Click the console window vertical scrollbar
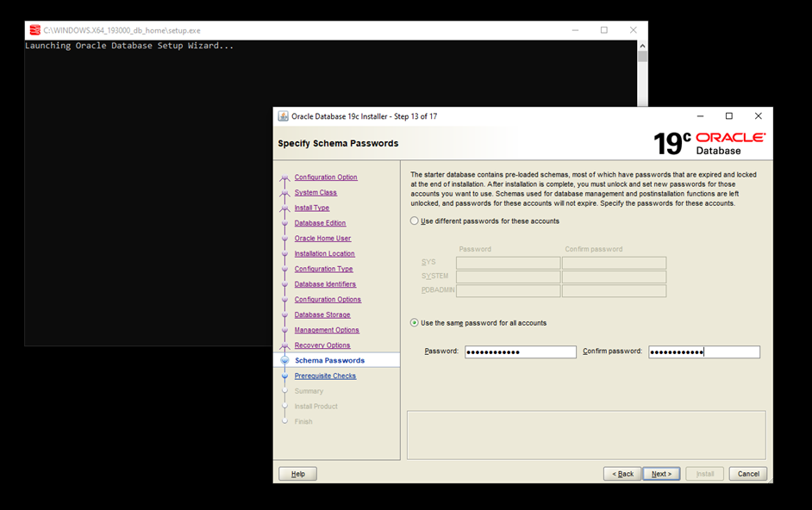Screen dimensions: 812x510 pyautogui.click(x=642, y=172)
